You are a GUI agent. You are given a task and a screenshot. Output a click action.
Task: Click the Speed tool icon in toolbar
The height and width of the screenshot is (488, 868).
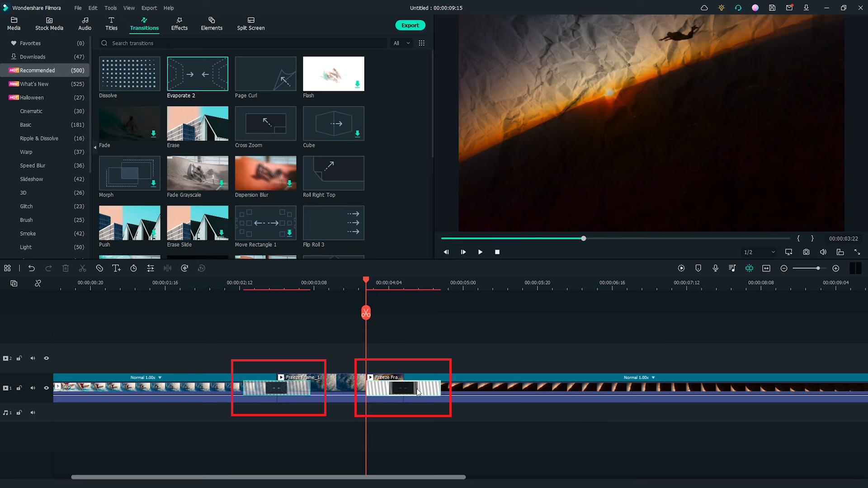click(133, 268)
